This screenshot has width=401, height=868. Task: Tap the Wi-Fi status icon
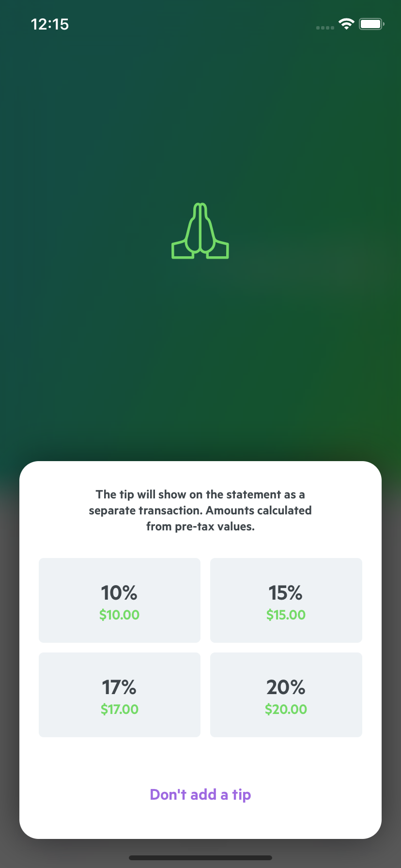pyautogui.click(x=346, y=24)
